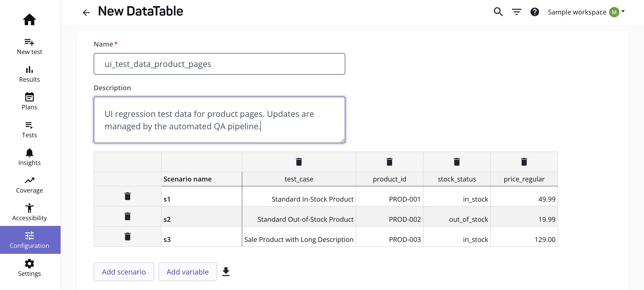Go to the home page icon
Viewport: 644px width, 290px height.
(29, 20)
